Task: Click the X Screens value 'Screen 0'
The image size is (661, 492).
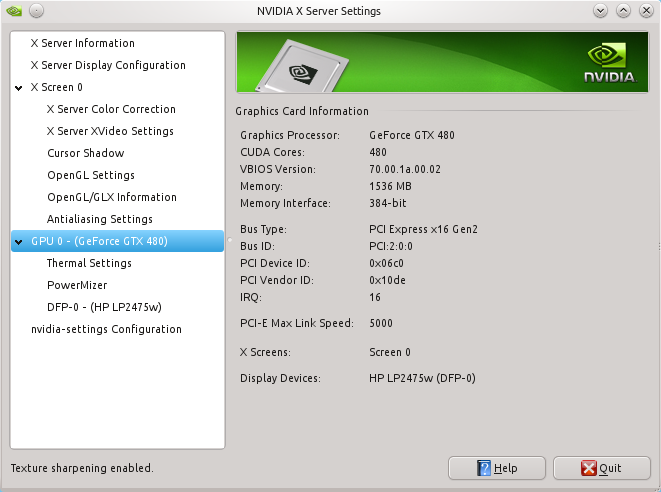Action: tap(390, 352)
